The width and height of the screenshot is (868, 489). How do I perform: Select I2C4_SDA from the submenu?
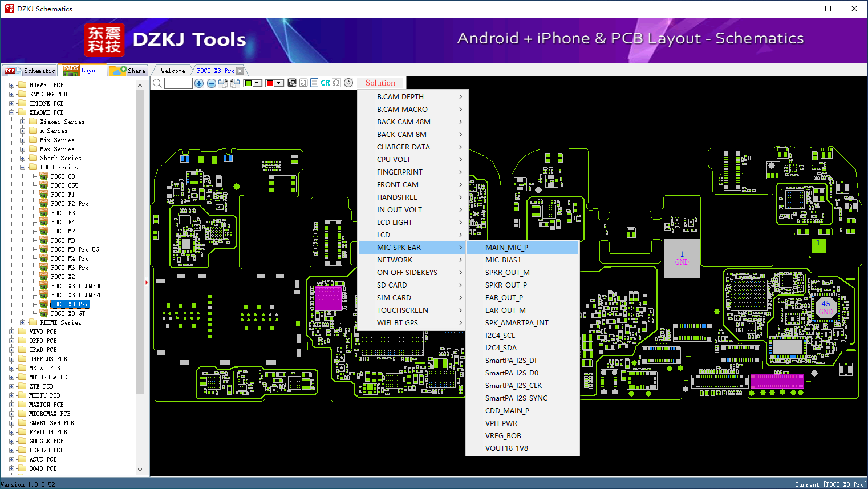pyautogui.click(x=523, y=347)
